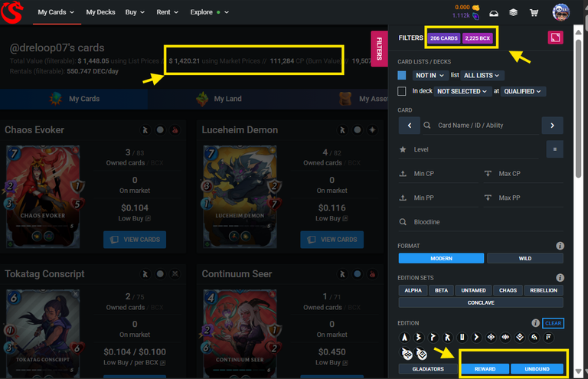Select the 'F' shaped edition icon
The image size is (588, 379).
coord(549,337)
